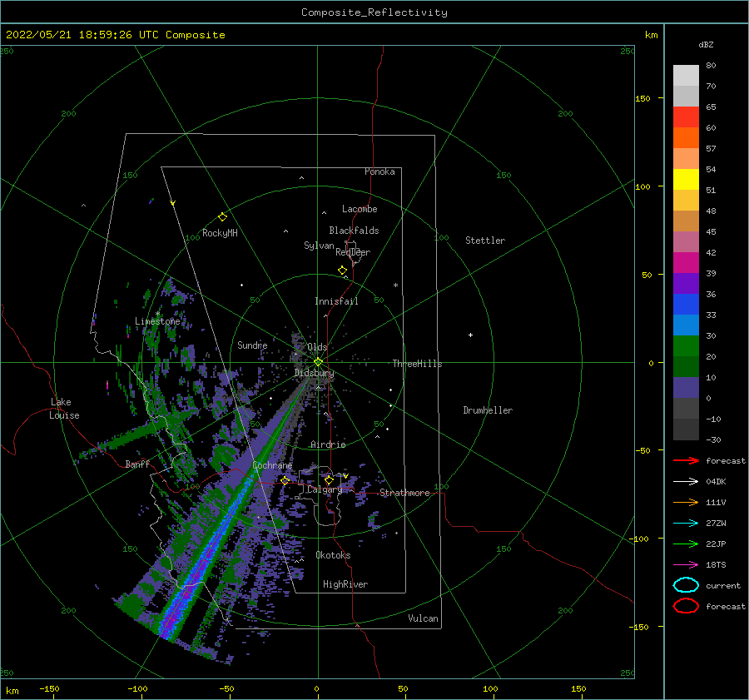Click the RedDeer city label
This screenshot has width=749, height=700.
(x=353, y=252)
